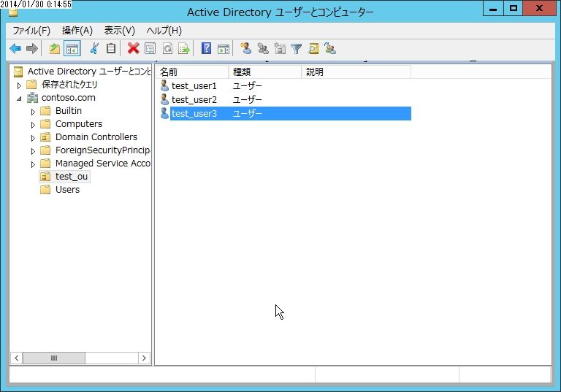This screenshot has height=392, width=561.
Task: Select Managed Service Accounts in tree
Action: tap(103, 163)
